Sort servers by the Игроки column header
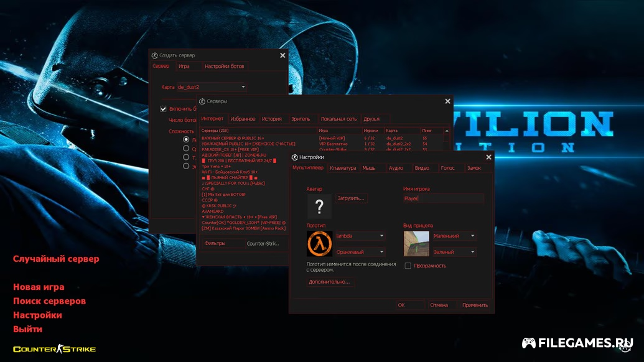 (373, 131)
